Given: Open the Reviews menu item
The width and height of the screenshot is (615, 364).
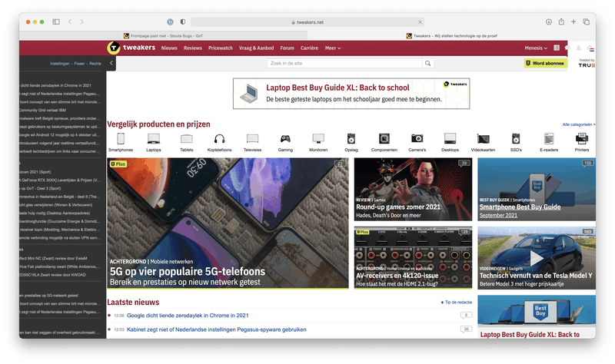Looking at the screenshot, I should coord(193,48).
